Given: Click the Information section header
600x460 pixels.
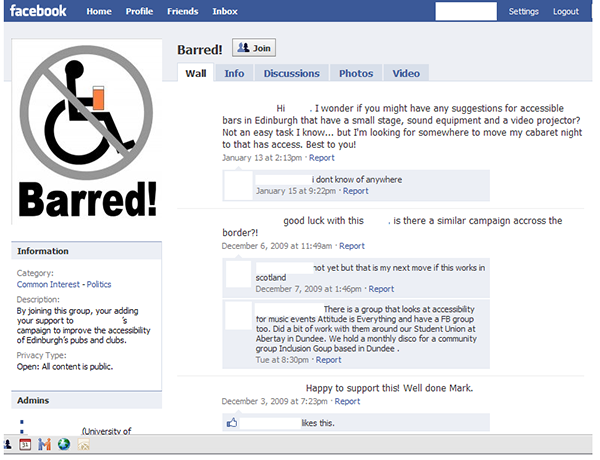Looking at the screenshot, I should point(86,251).
